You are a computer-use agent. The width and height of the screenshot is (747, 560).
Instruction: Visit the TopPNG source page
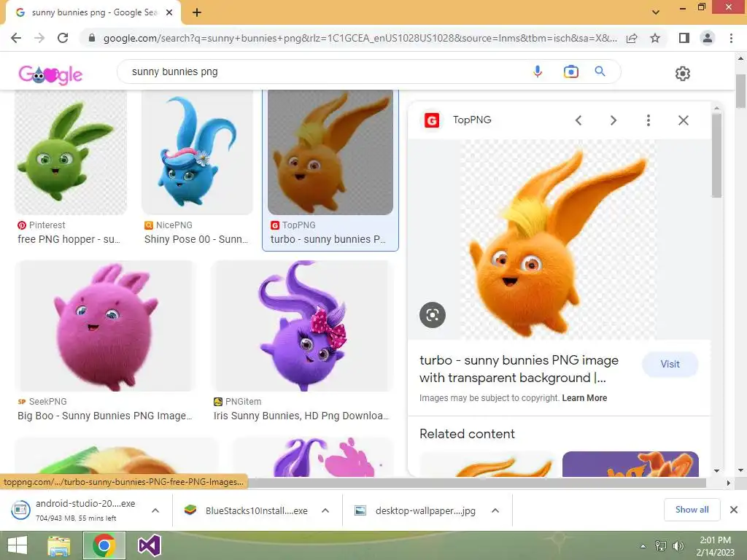click(x=670, y=365)
